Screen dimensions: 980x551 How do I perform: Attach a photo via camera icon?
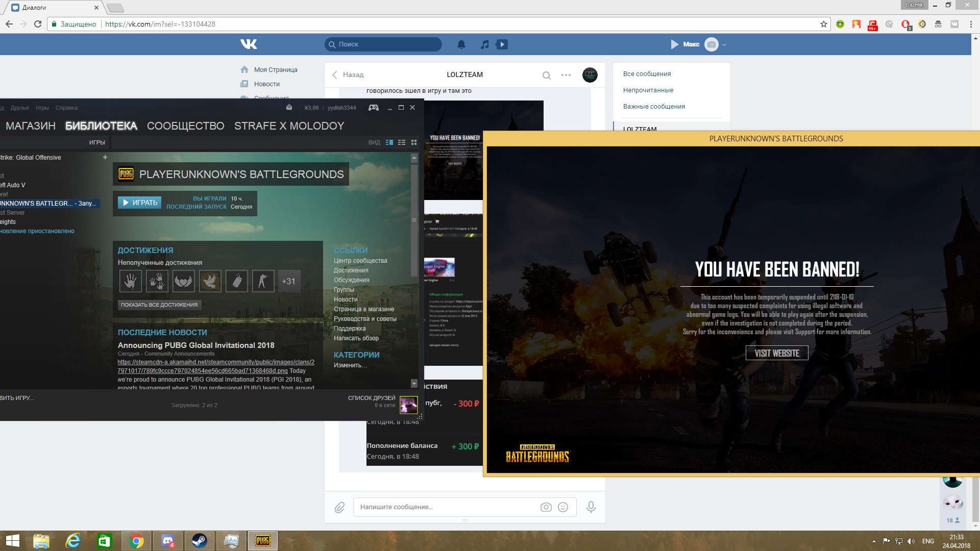tap(546, 507)
